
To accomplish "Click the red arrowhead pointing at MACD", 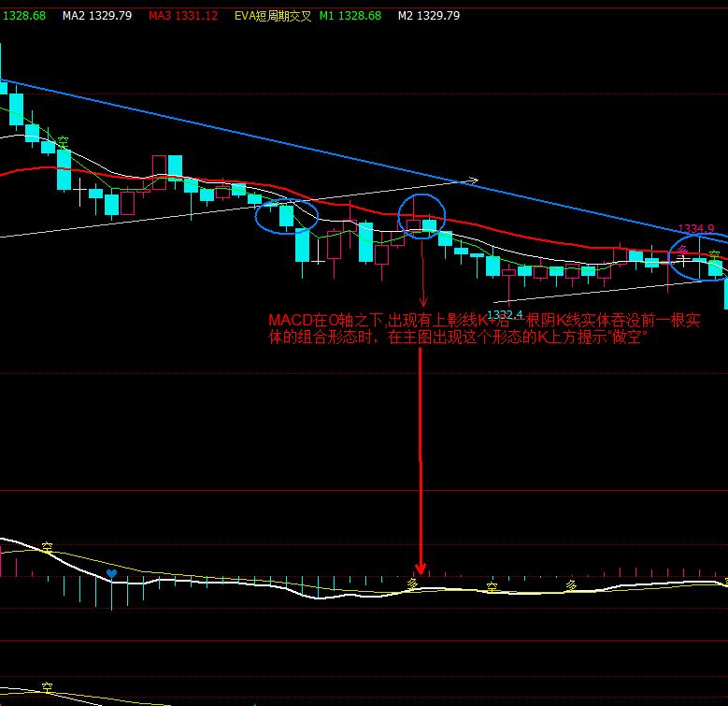I will (420, 568).
